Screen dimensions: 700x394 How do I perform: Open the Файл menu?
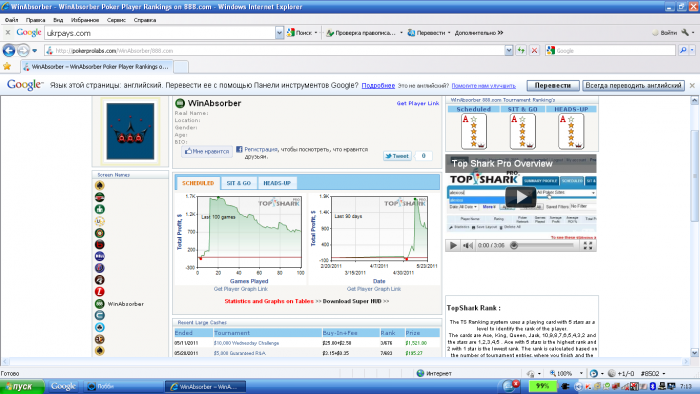pyautogui.click(x=12, y=20)
